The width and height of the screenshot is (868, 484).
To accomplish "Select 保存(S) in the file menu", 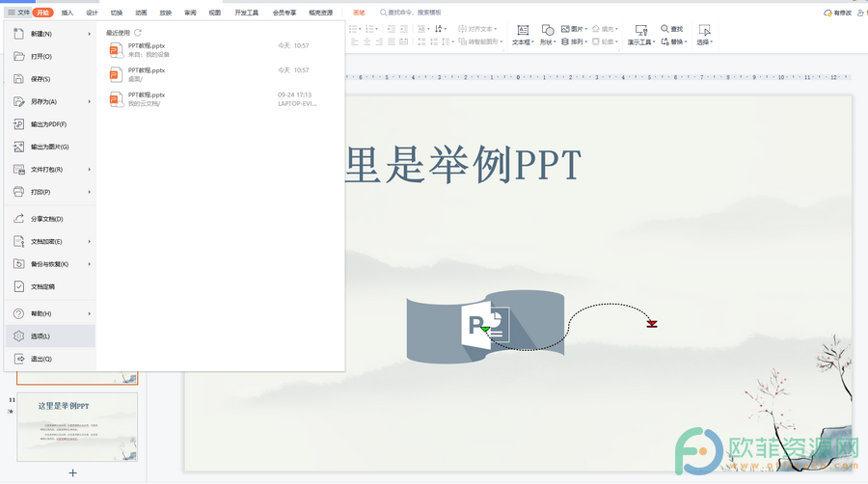I will pyautogui.click(x=50, y=79).
